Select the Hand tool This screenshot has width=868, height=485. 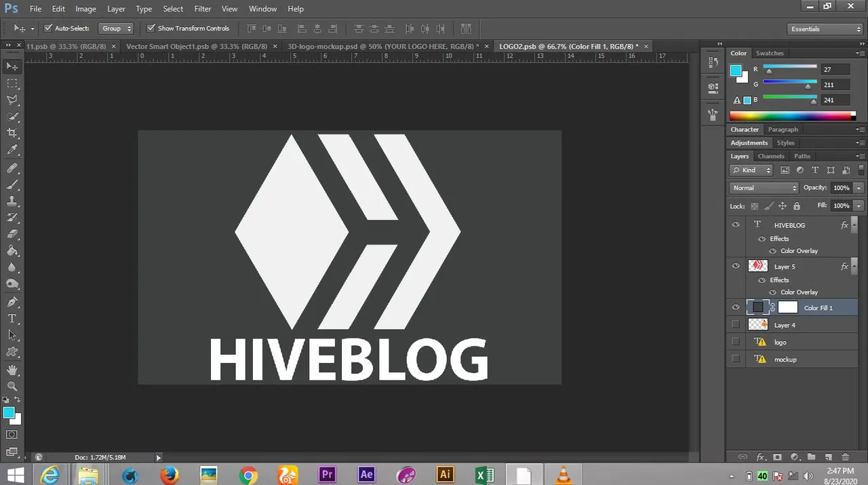point(12,370)
